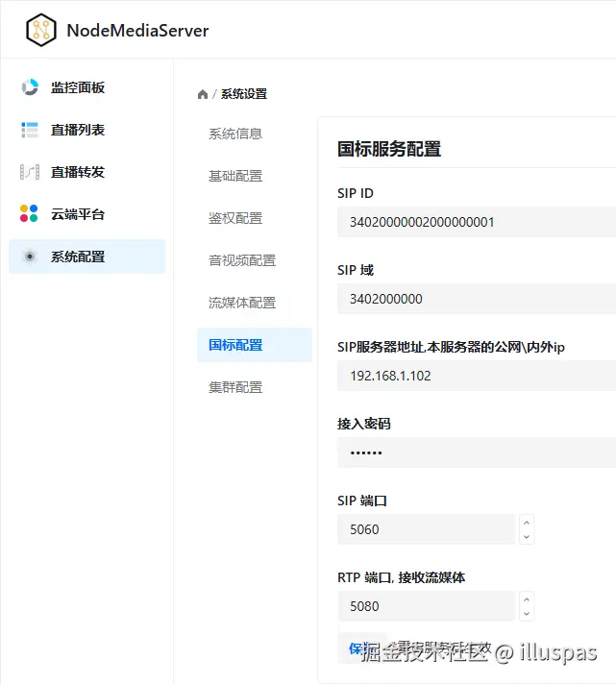Screen dimensions: 616x684
Task: Click the NodeMediaServer title text
Action: pos(137,31)
